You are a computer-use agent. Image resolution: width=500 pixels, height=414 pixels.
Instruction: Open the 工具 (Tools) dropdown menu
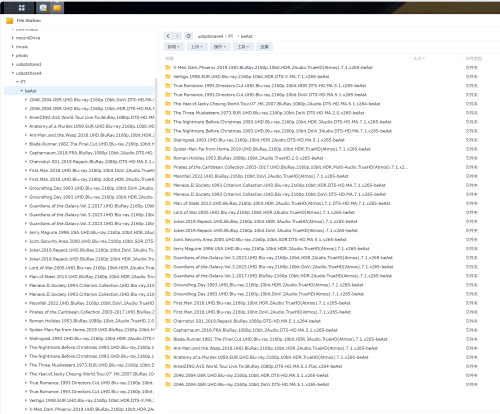click(x=243, y=47)
